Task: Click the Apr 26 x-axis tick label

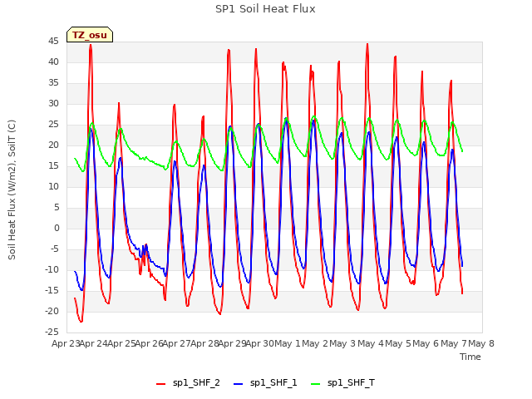Action: (x=150, y=343)
